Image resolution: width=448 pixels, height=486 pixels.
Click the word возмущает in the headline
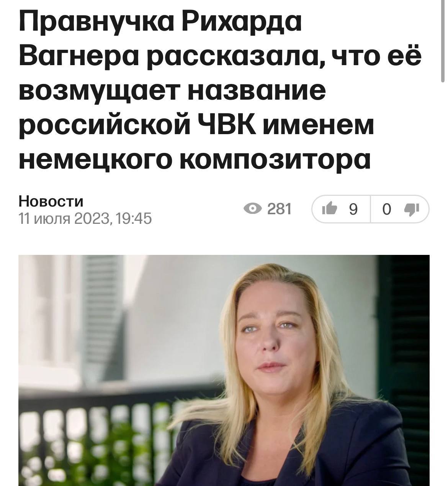(98, 92)
